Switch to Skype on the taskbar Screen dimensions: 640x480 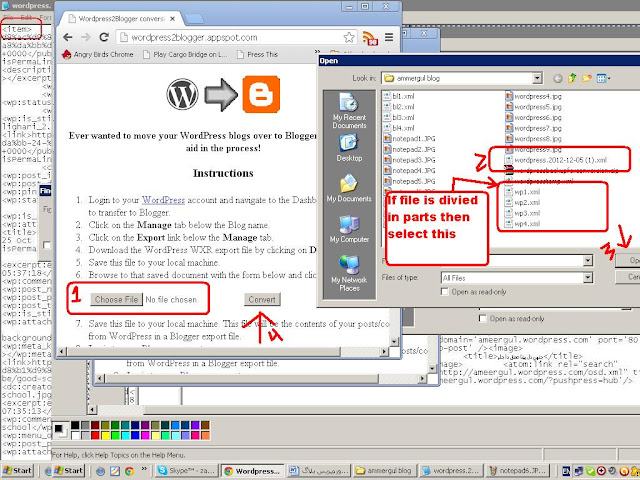186,471
